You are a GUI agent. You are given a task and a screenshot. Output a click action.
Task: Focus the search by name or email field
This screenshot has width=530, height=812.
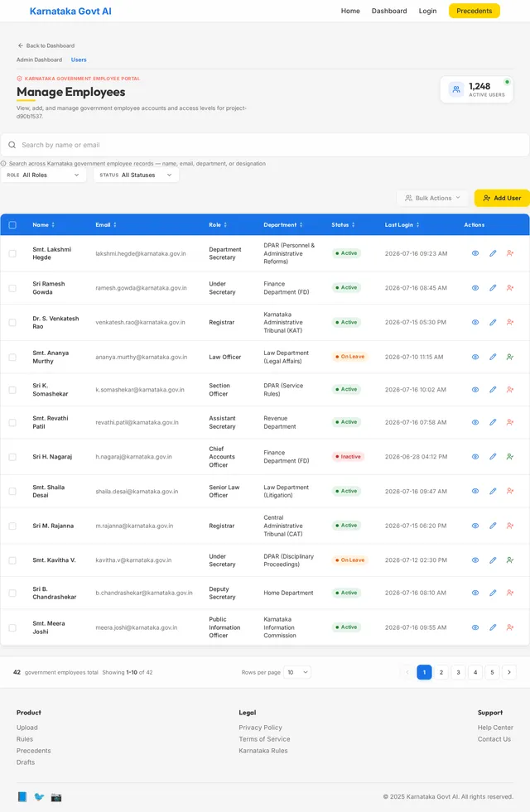pos(265,145)
